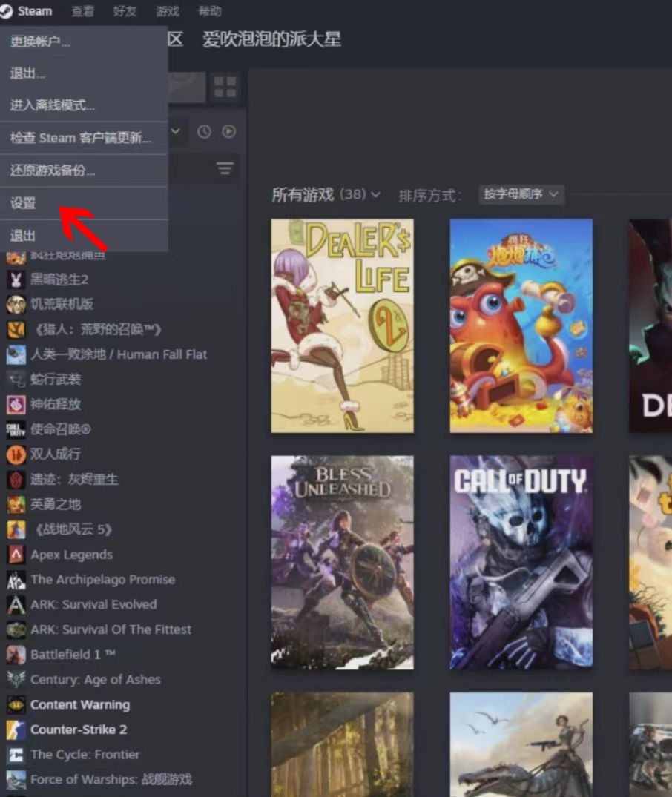Click the Force of Warships icon
Image resolution: width=672 pixels, height=797 pixels.
(x=16, y=779)
